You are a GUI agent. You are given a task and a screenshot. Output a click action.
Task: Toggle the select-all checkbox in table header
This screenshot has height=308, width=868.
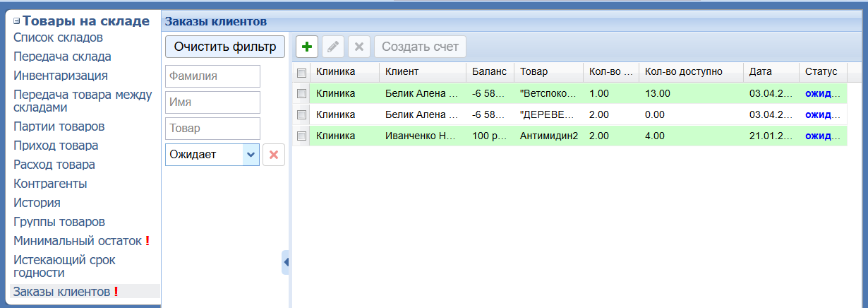point(302,72)
